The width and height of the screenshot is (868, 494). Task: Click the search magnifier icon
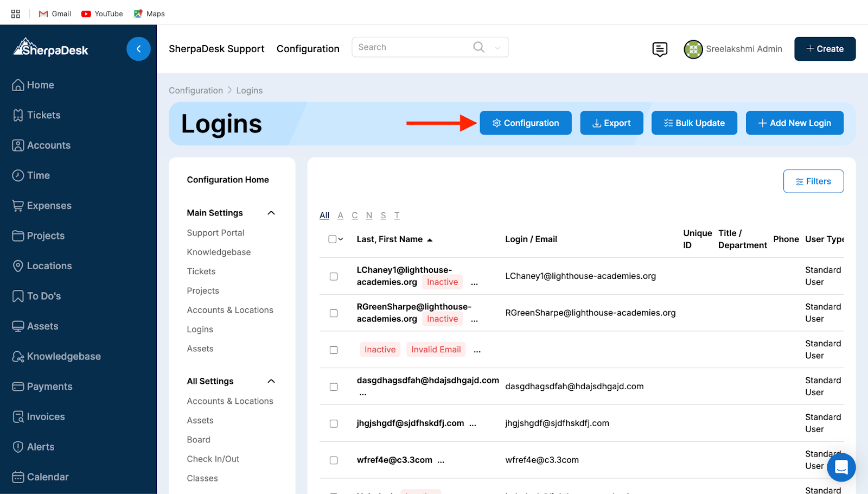coord(478,47)
